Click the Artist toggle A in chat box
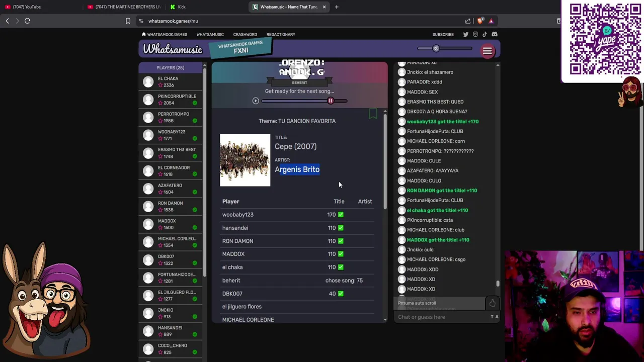 point(497,317)
